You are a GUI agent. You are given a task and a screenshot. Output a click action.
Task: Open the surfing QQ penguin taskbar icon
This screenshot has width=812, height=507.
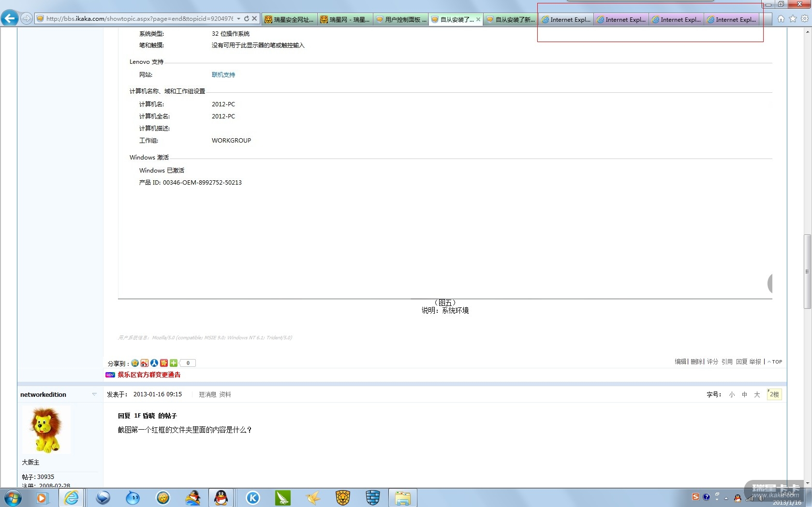tap(193, 498)
